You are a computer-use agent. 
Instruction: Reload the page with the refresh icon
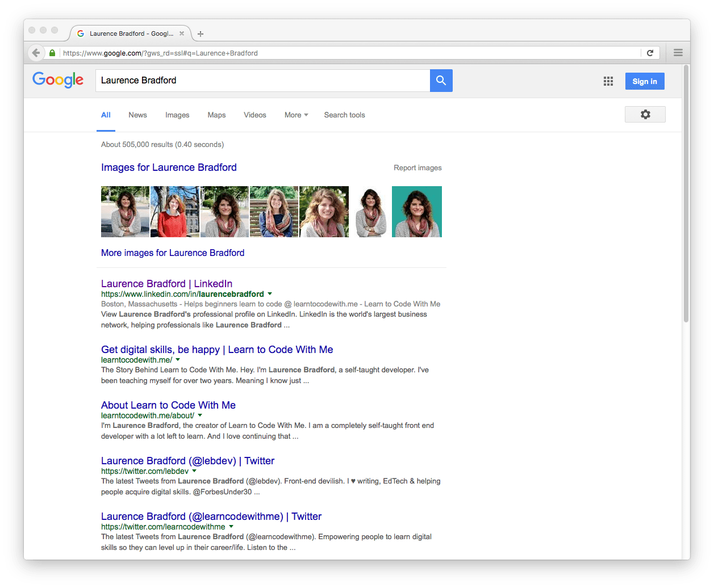[x=650, y=53]
